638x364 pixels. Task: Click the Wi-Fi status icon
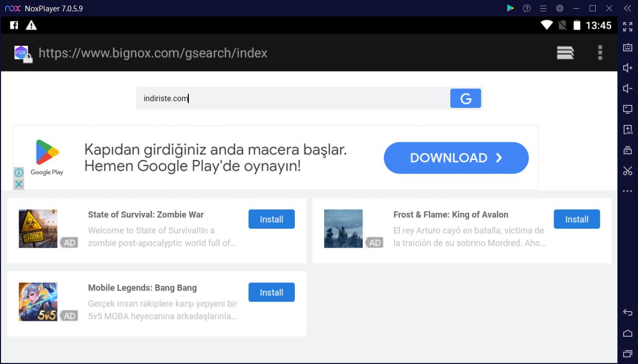(x=546, y=25)
